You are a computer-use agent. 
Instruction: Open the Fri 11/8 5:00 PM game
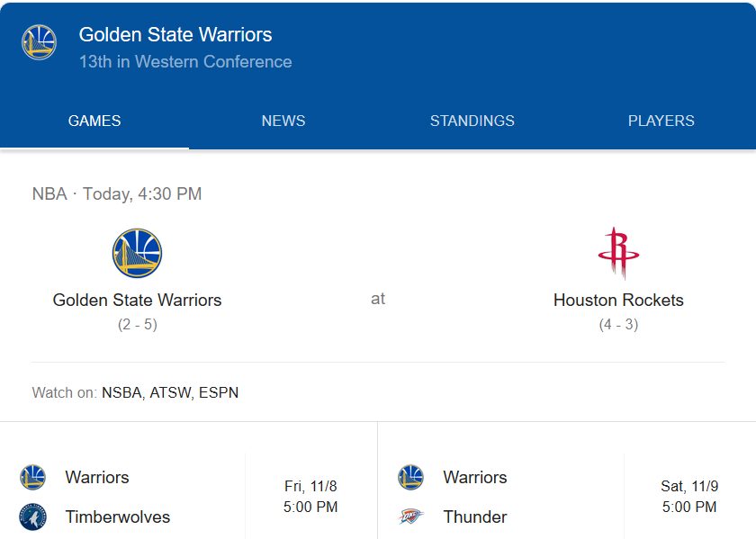click(310, 497)
